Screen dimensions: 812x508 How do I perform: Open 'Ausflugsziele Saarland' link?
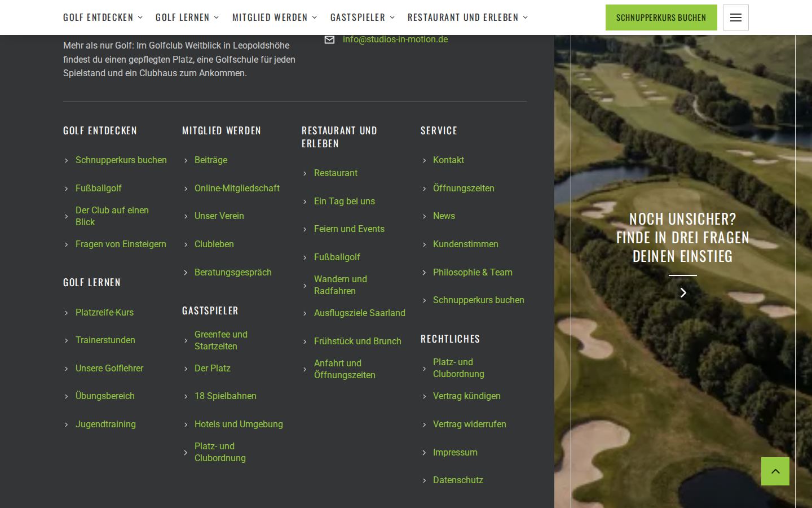point(360,313)
